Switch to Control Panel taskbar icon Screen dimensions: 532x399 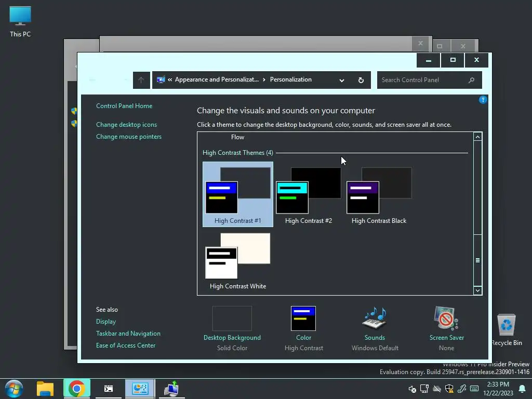(x=140, y=389)
